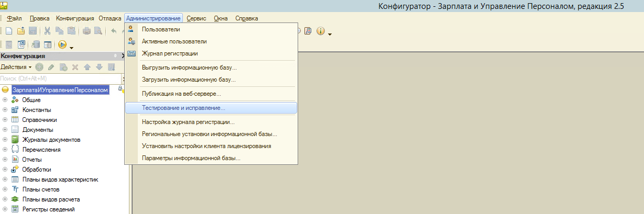Image resolution: width=644 pixels, height=214 pixels.
Task: Click the Delete X icon in Конфигурация panel
Action: 75,67
